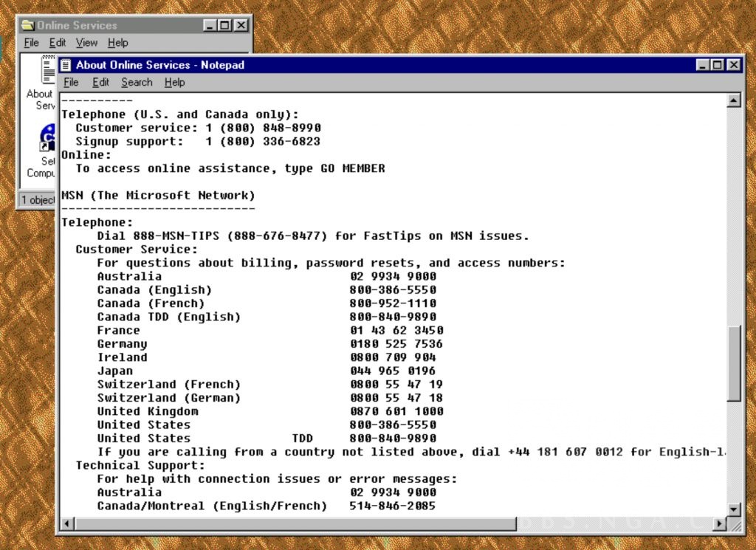The width and height of the screenshot is (756, 550).
Task: Open the Search menu in Notepad
Action: coord(137,82)
